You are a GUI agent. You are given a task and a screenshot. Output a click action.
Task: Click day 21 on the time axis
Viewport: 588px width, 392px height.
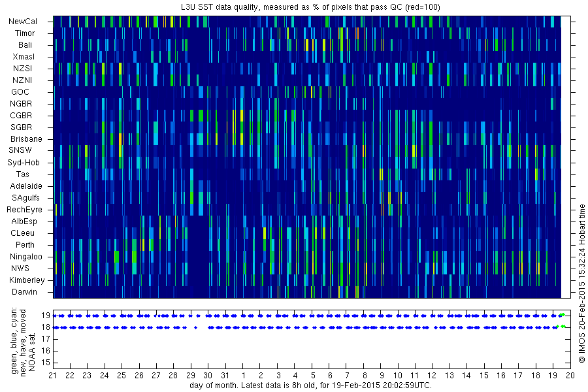tap(53, 376)
